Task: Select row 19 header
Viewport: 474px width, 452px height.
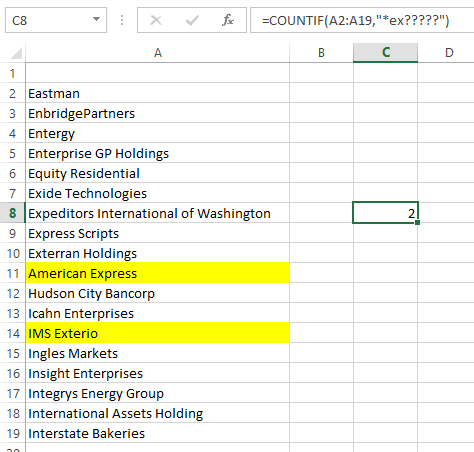Action: pos(13,433)
